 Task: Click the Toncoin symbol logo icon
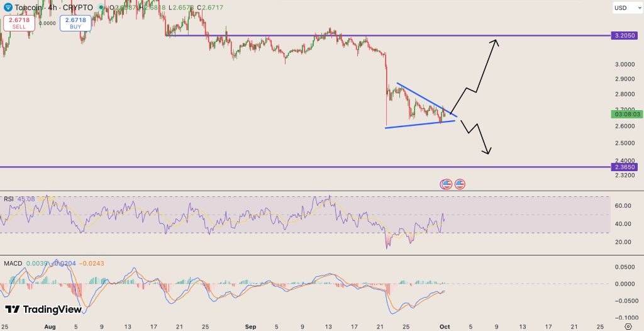point(7,8)
